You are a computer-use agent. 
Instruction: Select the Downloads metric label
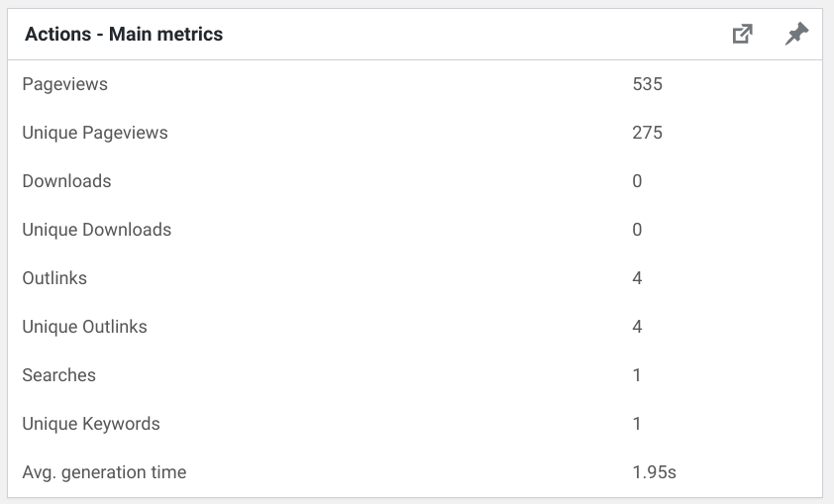pos(66,181)
